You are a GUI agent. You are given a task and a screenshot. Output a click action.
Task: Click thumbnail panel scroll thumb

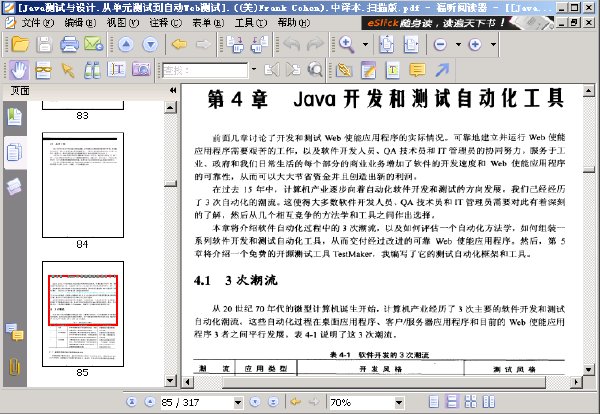click(x=171, y=184)
